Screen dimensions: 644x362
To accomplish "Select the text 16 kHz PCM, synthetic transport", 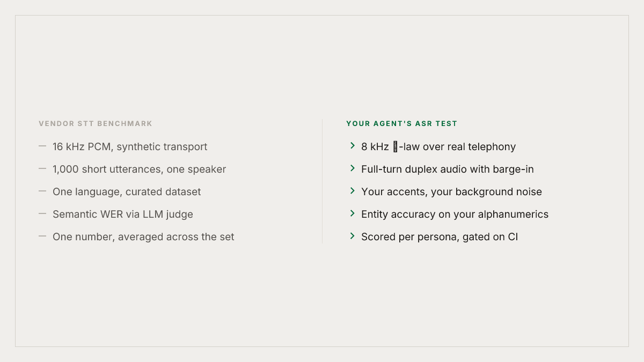I will (130, 147).
